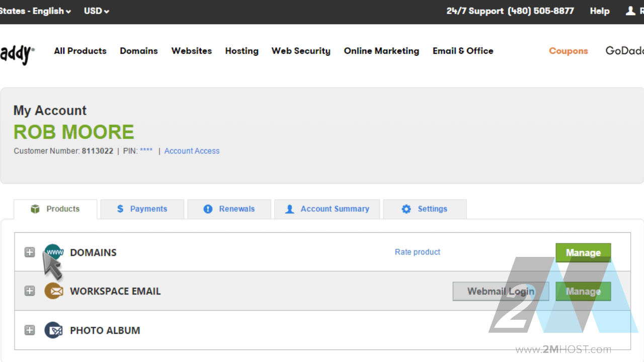The image size is (644, 362).
Task: Click the ROB MOORE account name
Action: coord(74,132)
